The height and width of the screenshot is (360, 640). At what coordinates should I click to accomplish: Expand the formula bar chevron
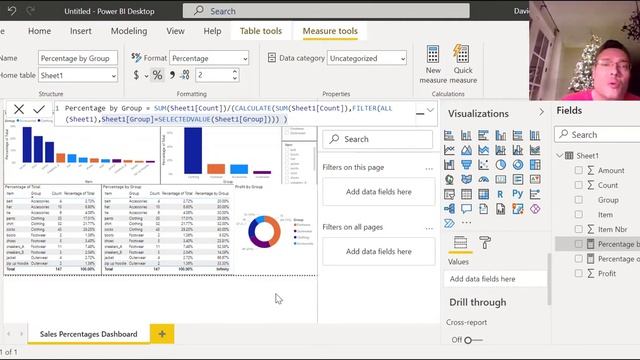430,110
